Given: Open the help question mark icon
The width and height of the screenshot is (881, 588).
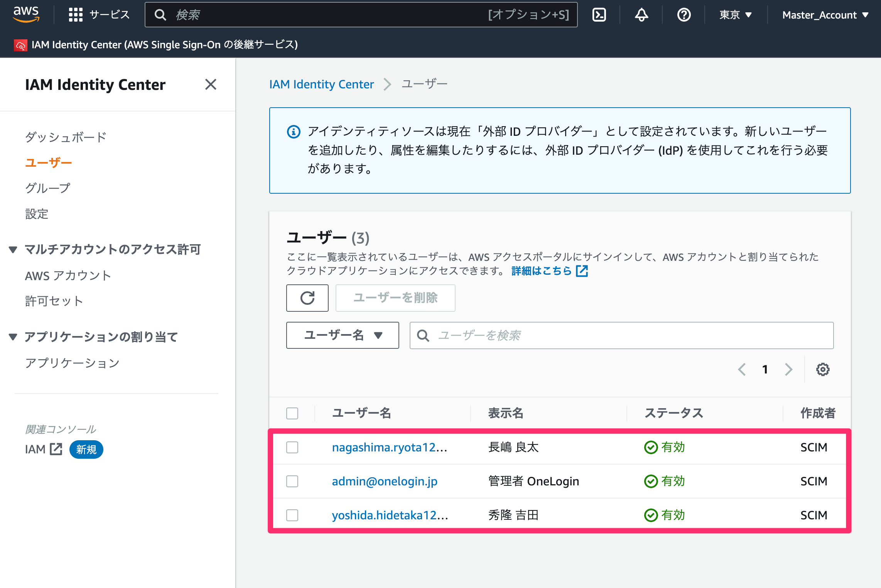Looking at the screenshot, I should 684,15.
